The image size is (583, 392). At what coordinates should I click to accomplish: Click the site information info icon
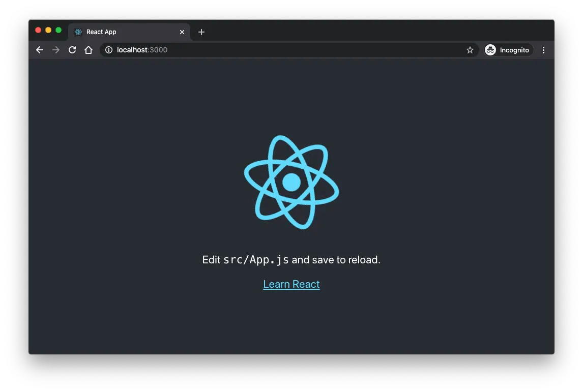108,50
